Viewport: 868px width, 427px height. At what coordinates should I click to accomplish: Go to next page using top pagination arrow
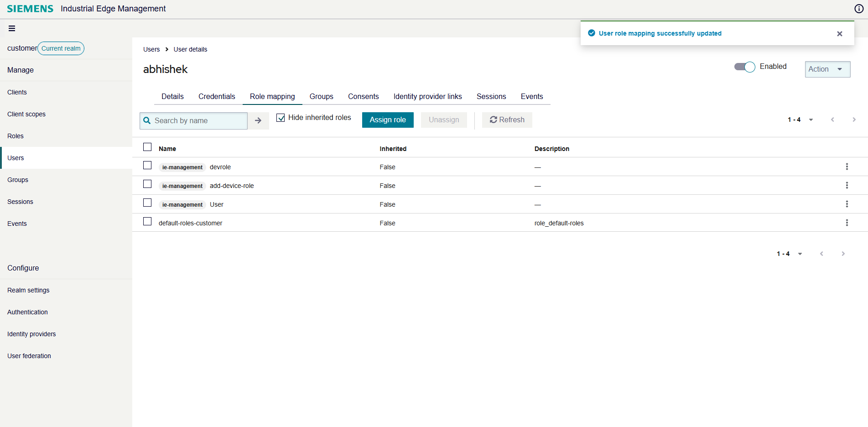click(x=854, y=120)
